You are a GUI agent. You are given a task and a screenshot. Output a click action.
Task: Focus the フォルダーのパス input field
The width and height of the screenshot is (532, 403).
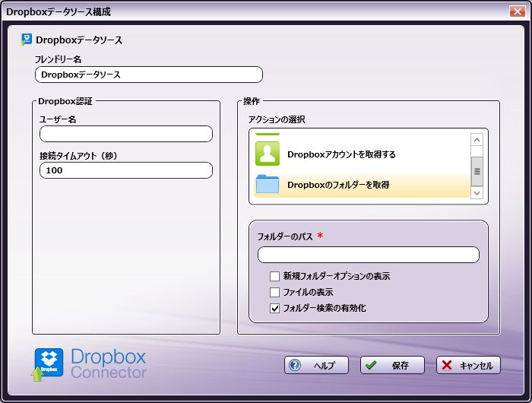pyautogui.click(x=368, y=255)
